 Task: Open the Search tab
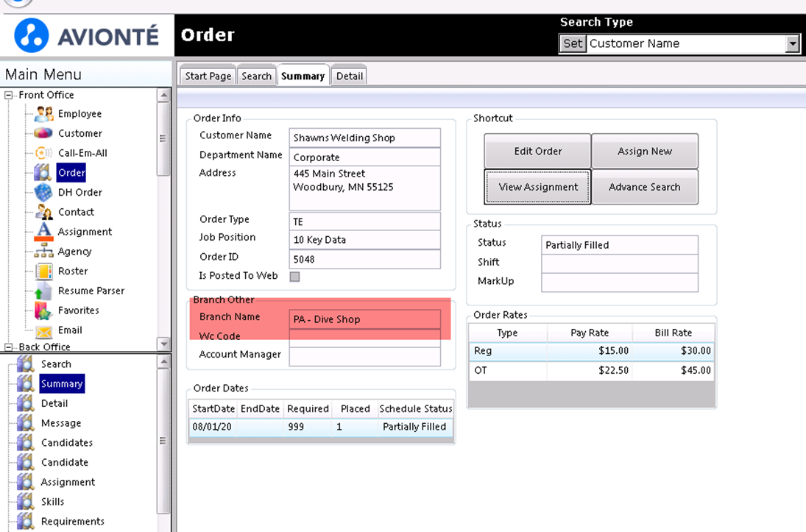click(x=256, y=76)
